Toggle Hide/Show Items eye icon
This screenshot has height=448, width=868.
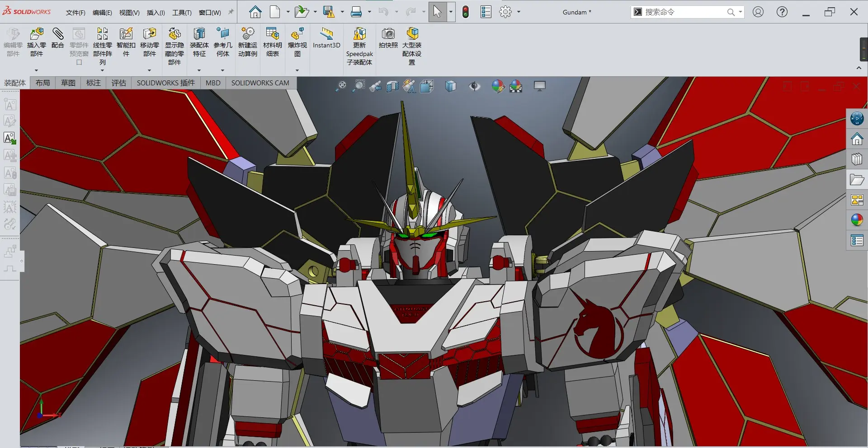474,86
